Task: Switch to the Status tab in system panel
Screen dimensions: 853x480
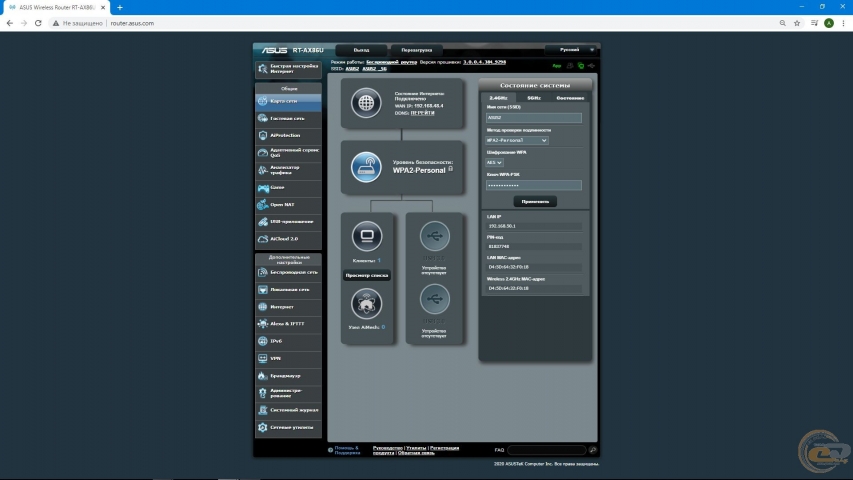Action: tap(570, 98)
